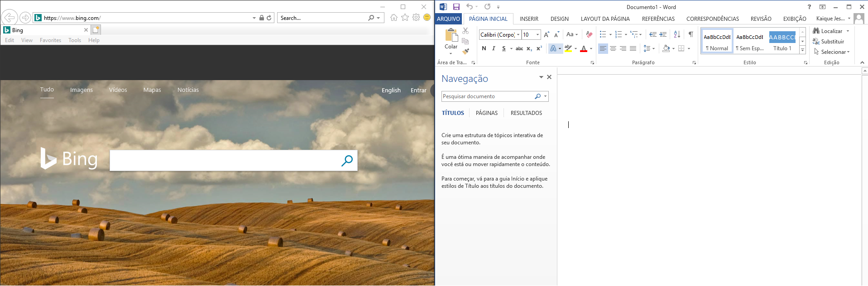
Task: Undo the last action in Word toolbar
Action: [470, 7]
